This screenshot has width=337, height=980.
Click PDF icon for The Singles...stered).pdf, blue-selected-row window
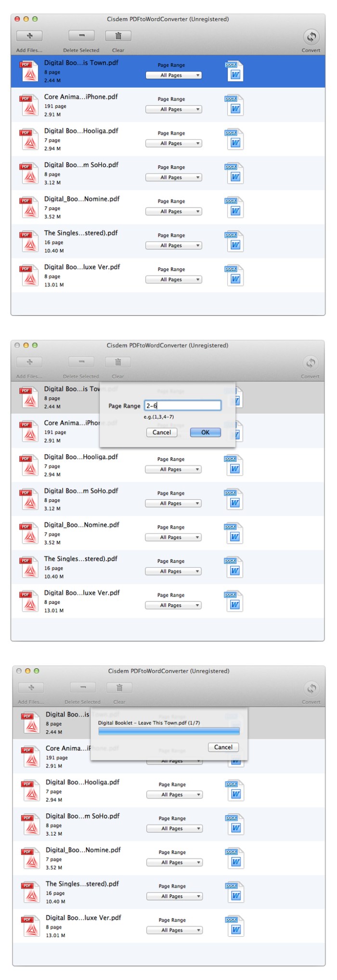coord(28,241)
